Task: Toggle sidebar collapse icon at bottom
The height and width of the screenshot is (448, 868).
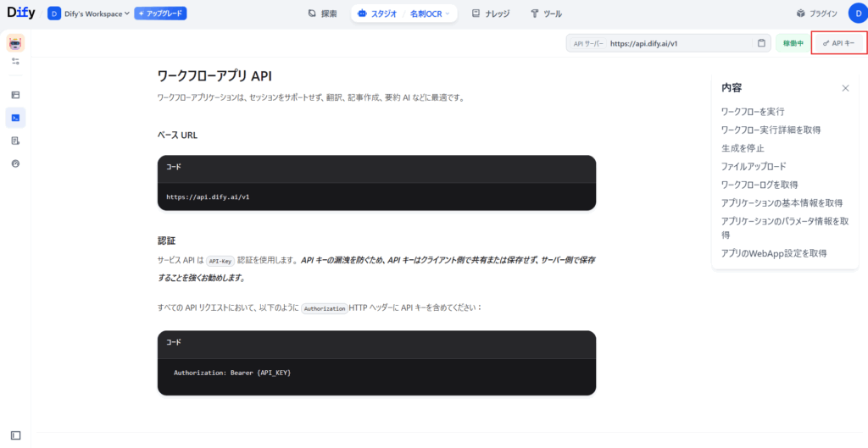Action: point(15,436)
